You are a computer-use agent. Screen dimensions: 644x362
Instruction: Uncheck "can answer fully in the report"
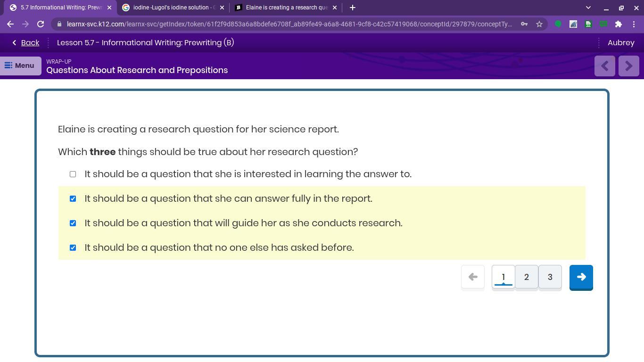[x=73, y=199]
